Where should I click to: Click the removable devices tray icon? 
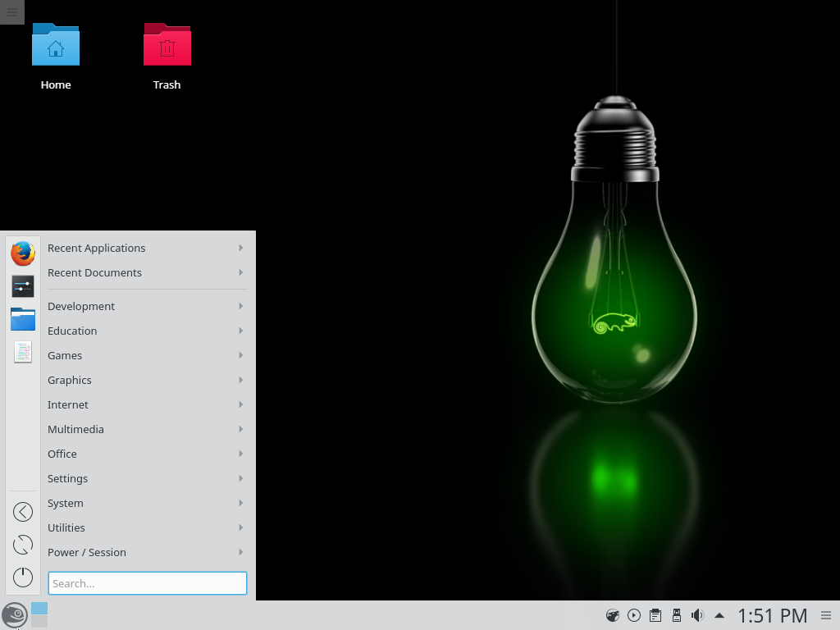pos(676,614)
